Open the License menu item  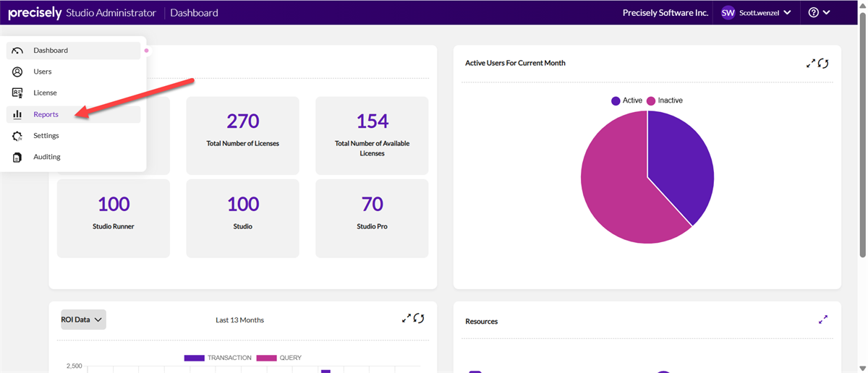(x=73, y=93)
